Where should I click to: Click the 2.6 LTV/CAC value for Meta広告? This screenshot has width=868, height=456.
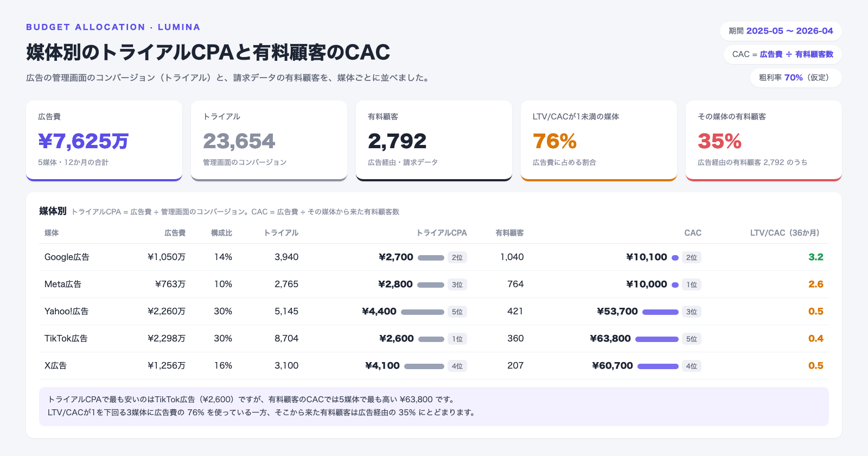coord(816,284)
